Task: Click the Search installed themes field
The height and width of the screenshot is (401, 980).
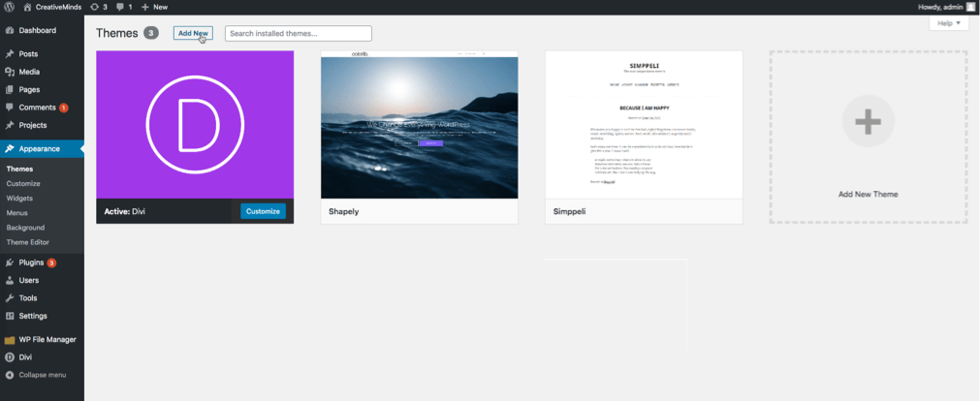Action: (x=298, y=34)
